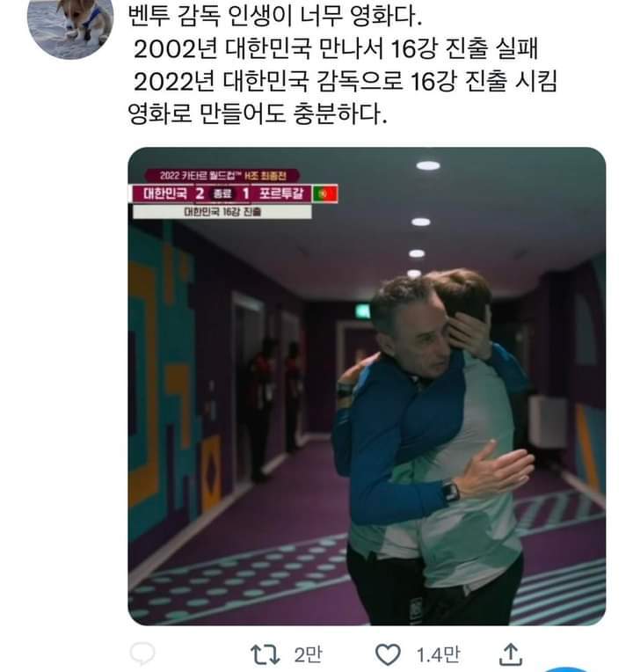This screenshot has width=633, height=672.
Task: Click the smartwatch on the coach's wrist
Action: (x=450, y=491)
